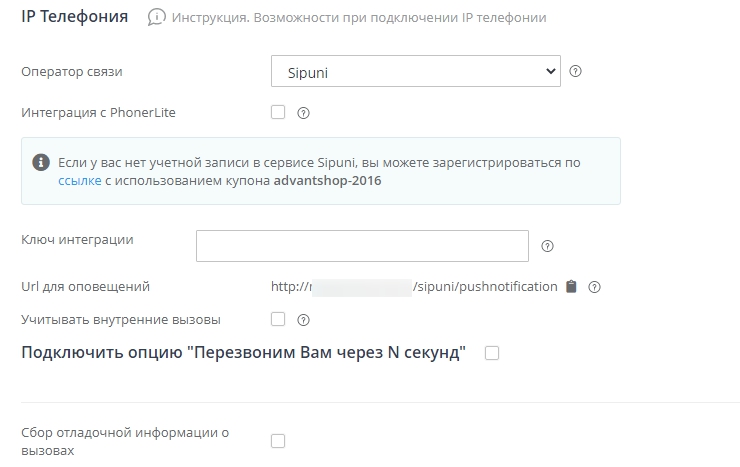The image size is (740, 467).
Task: Open the Оператор связи dropdown showing Sipuni
Action: tap(415, 71)
